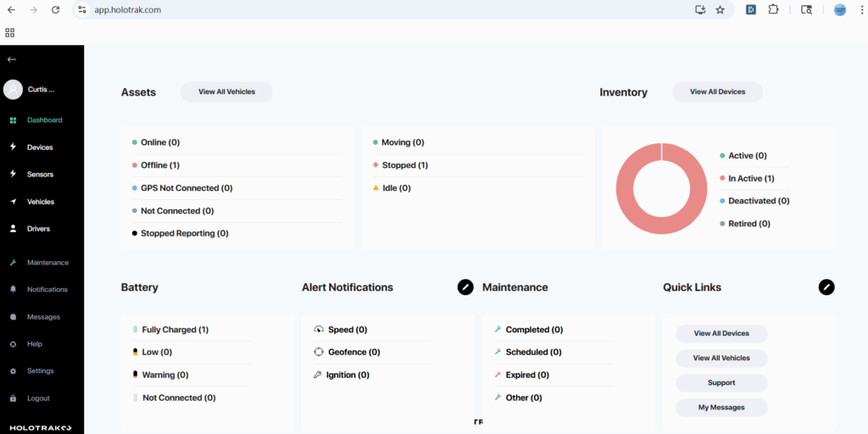Image resolution: width=868 pixels, height=434 pixels.
Task: Click the browser reload icon
Action: coord(55,9)
